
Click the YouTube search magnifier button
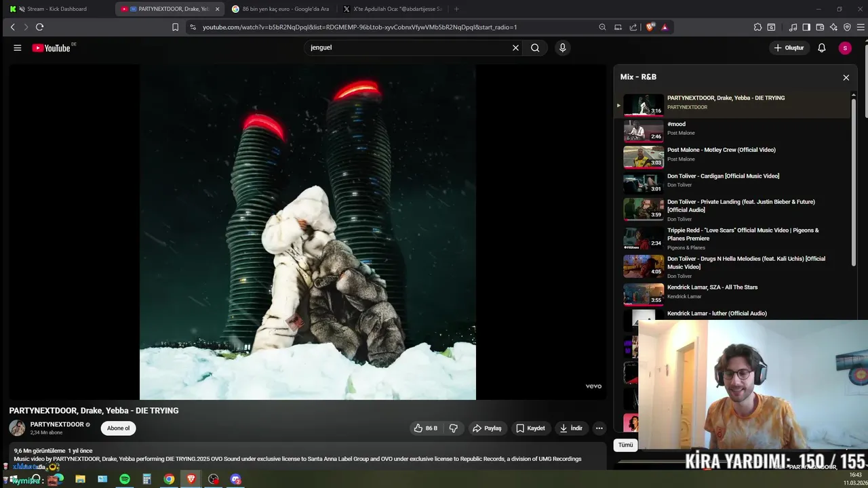[x=535, y=48]
